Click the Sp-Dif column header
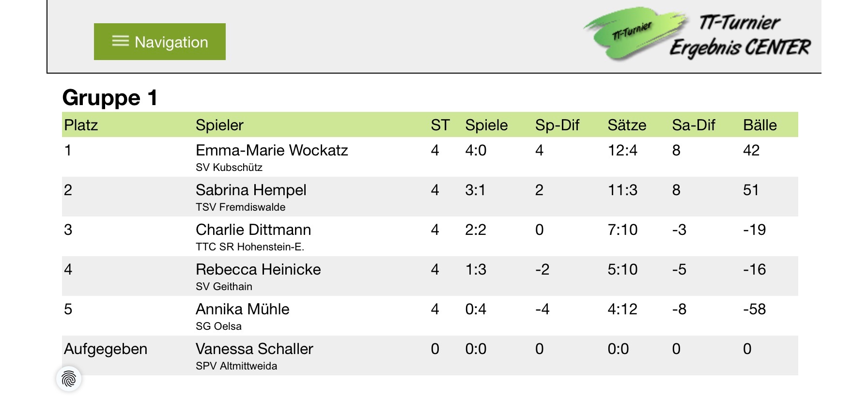The width and height of the screenshot is (868, 401). 557,125
